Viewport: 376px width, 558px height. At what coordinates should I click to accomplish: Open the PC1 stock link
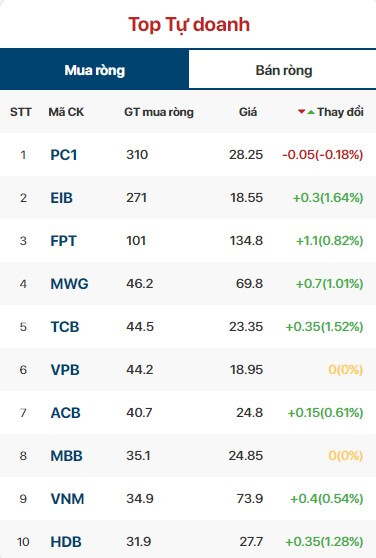coord(64,155)
